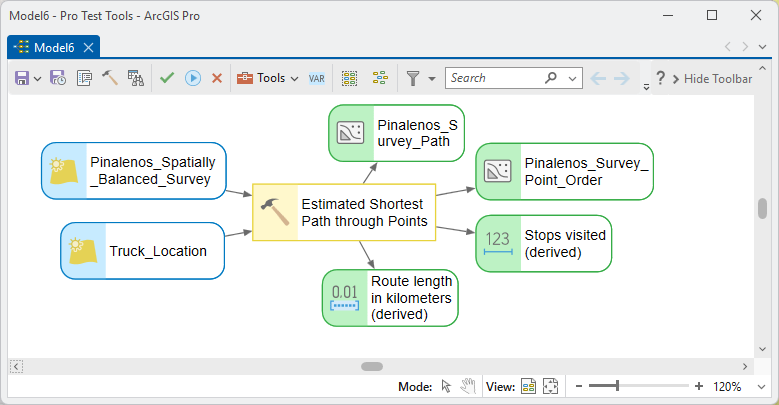Screen dimensions: 779x405
Task: Go to previous view tab arrow
Action: pyautogui.click(x=728, y=47)
